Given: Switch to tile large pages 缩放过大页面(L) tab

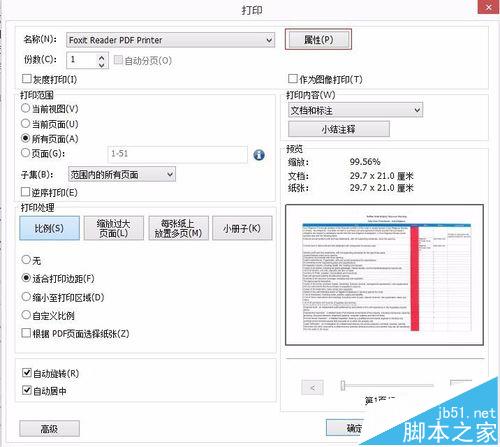Looking at the screenshot, I should point(114,228).
